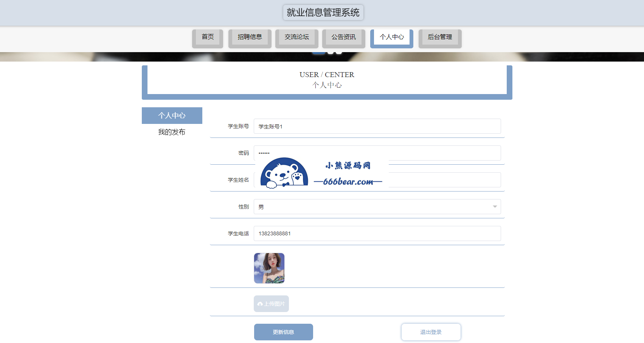The height and width of the screenshot is (343, 644).
Task: Click the 学生账号 input field
Action: pos(377,126)
